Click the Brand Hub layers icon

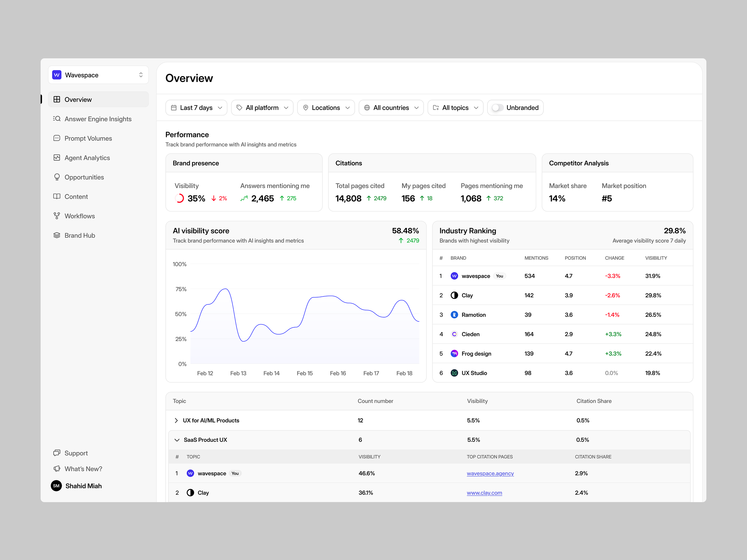tap(57, 235)
